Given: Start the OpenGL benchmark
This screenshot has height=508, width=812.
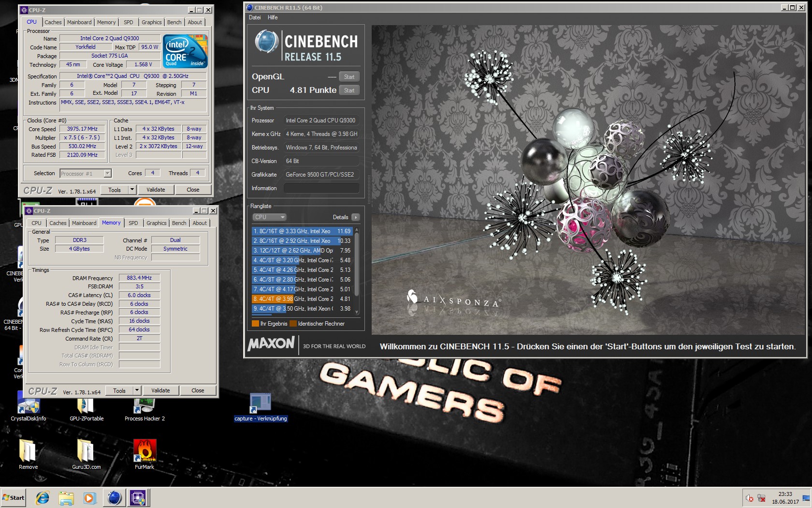Looking at the screenshot, I should 349,77.
